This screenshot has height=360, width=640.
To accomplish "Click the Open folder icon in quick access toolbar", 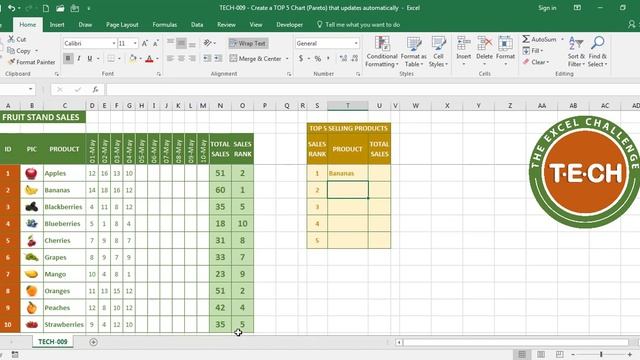I will pyautogui.click(x=60, y=8).
